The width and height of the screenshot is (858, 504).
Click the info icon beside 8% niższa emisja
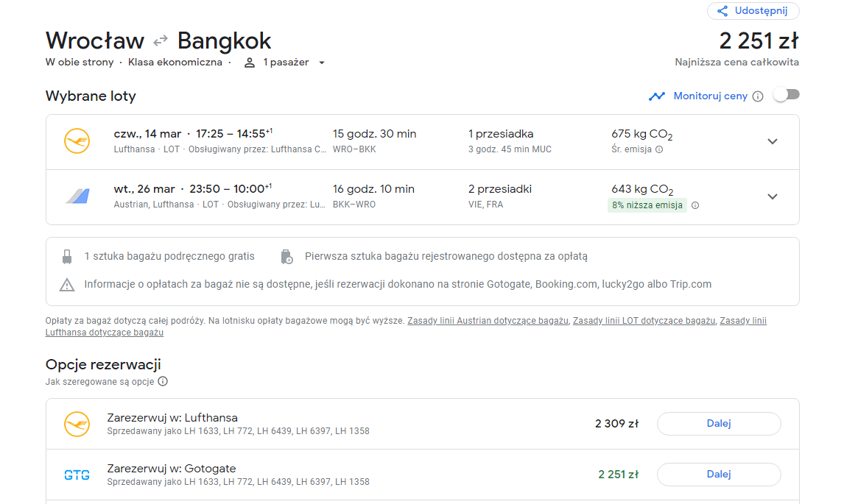pos(695,205)
